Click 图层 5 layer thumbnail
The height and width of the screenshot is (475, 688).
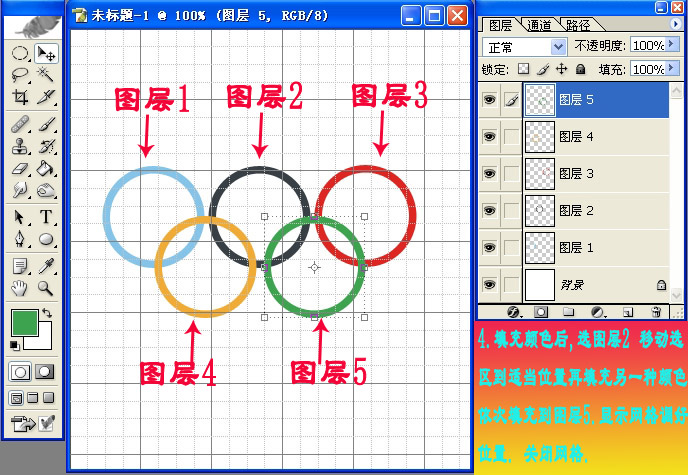[540, 100]
